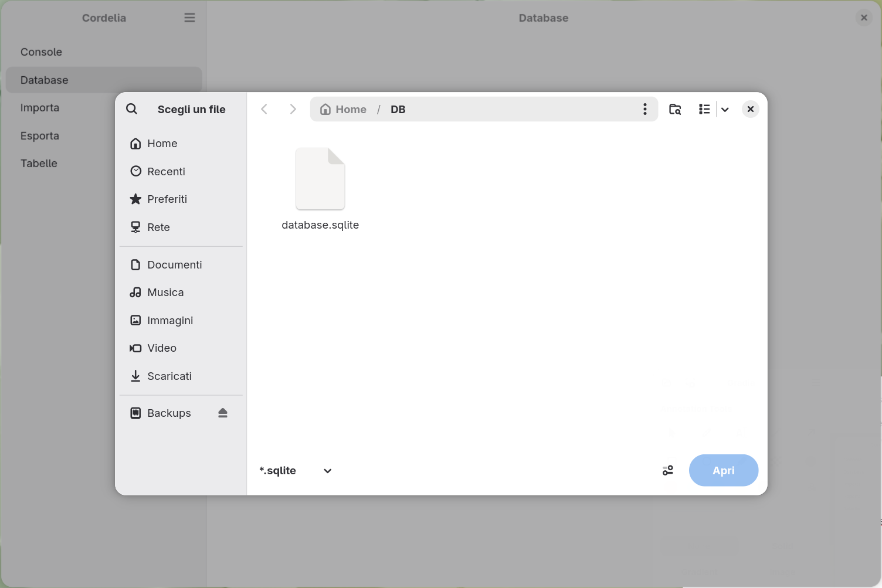Click the new folder search icon
The image size is (882, 588).
[675, 109]
